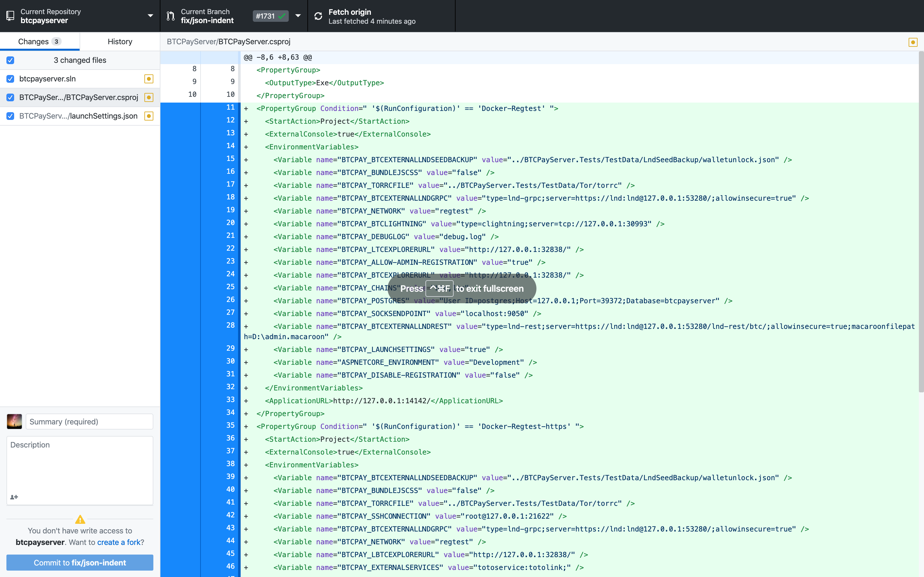Click the create a fork link
Image resolution: width=924 pixels, height=577 pixels.
tap(119, 542)
